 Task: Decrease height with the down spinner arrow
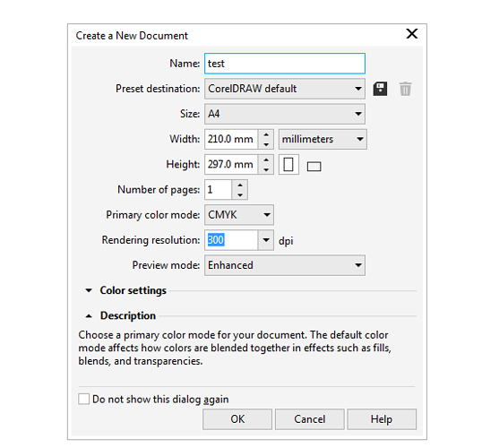point(266,169)
